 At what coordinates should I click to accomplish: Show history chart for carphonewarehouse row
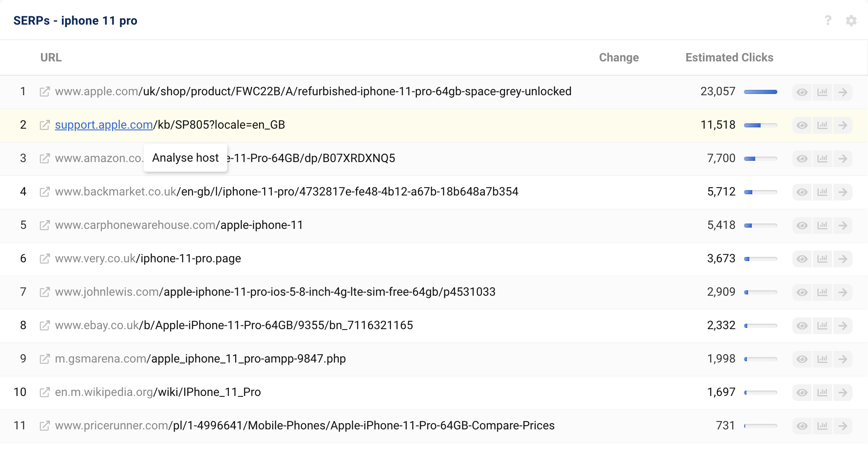[822, 226]
